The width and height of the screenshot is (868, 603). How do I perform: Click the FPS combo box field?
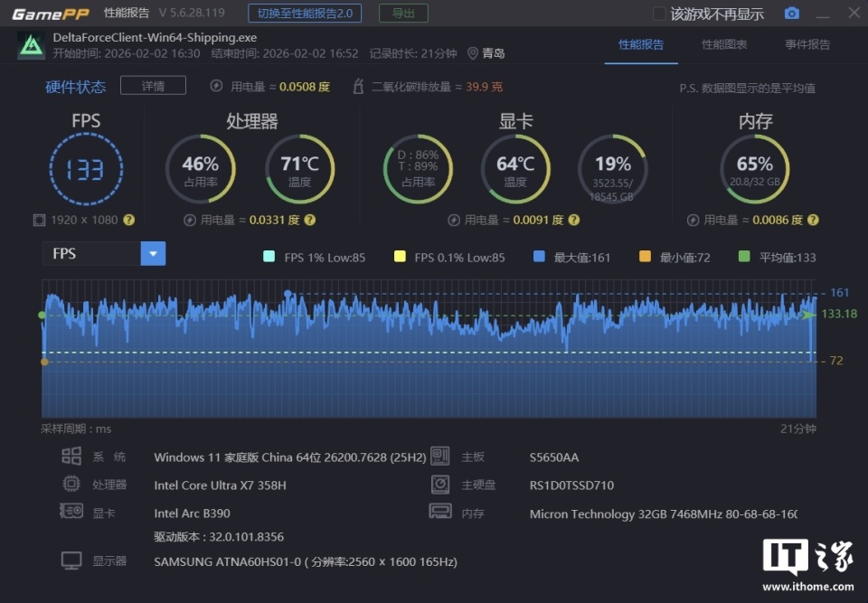click(x=104, y=254)
